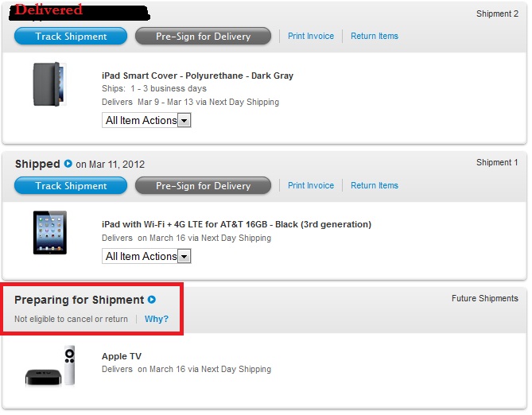Click the blue arrow icon next to Preparing for Shipment
The image size is (532, 415).
[x=152, y=300]
